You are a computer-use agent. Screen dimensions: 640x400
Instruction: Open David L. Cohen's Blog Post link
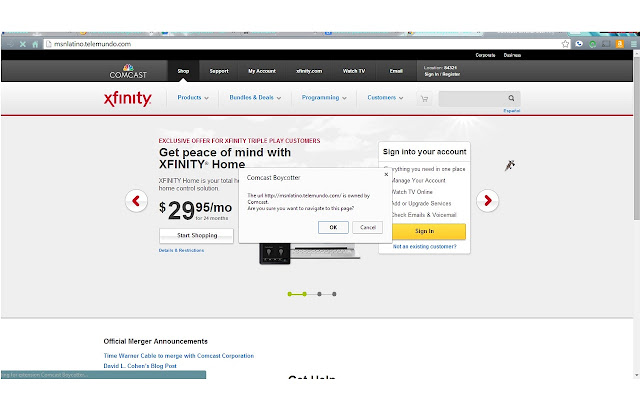140,366
